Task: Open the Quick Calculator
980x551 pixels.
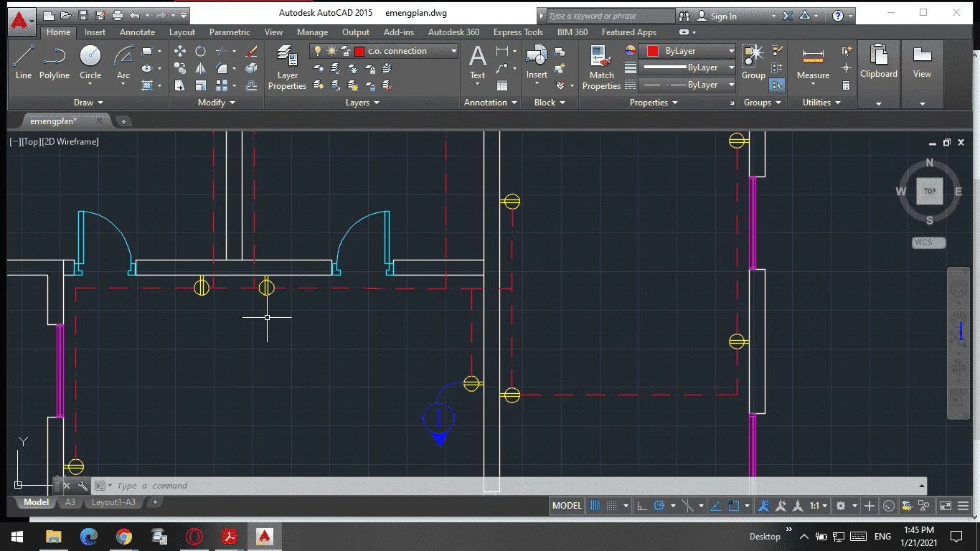Action: coord(847,86)
